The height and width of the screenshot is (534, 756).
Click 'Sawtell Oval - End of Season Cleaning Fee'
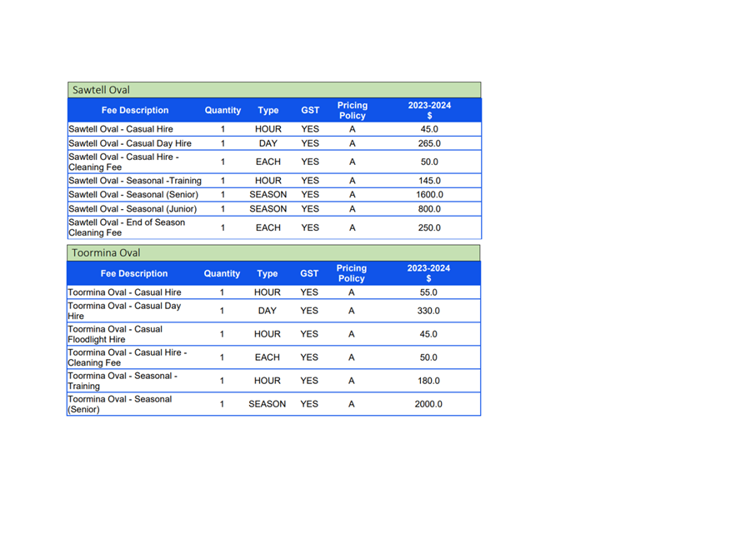point(127,227)
